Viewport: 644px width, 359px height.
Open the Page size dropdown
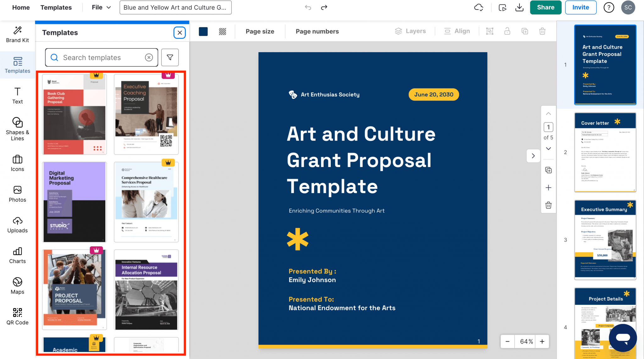pos(260,31)
